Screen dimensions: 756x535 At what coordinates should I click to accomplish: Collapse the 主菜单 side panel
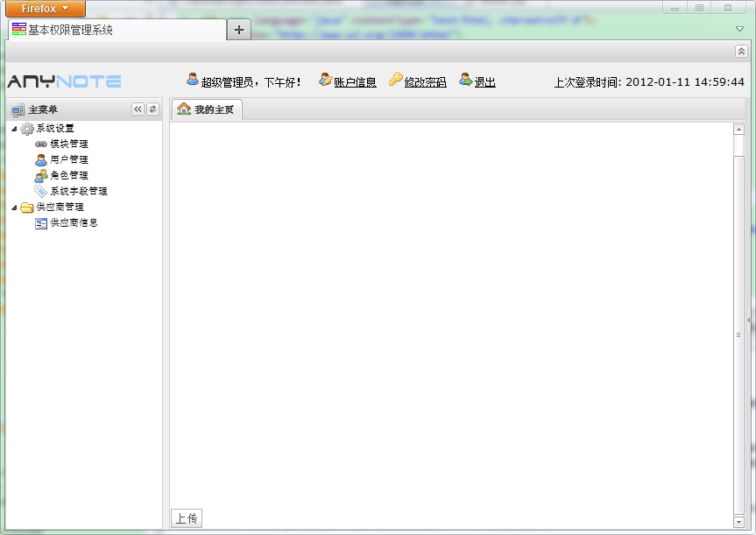pyautogui.click(x=138, y=109)
